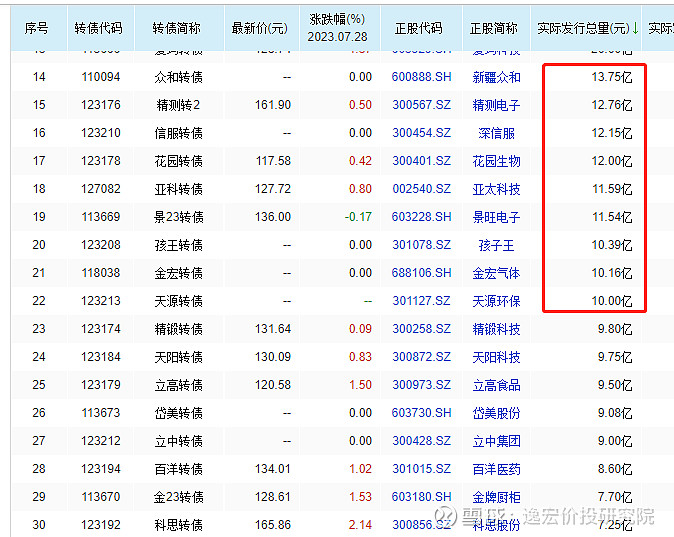Open 精锻科技 stock link
This screenshot has width=674, height=537.
pos(496,329)
